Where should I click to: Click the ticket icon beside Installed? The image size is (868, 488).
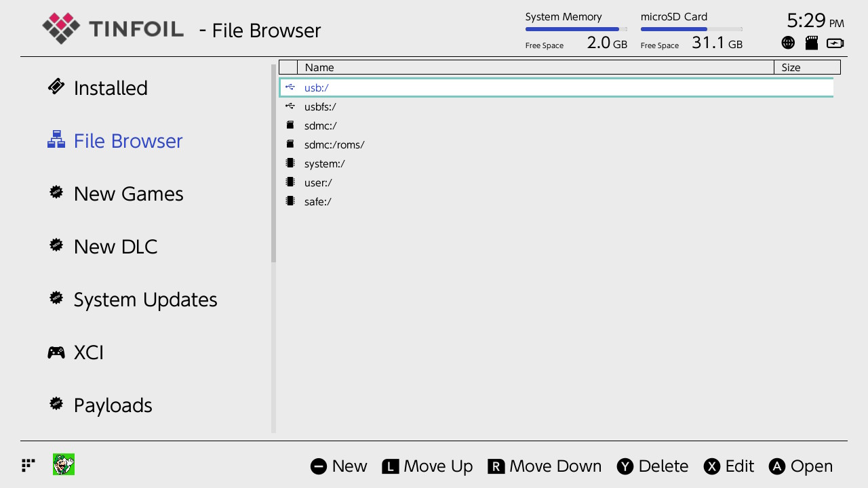[x=56, y=87]
